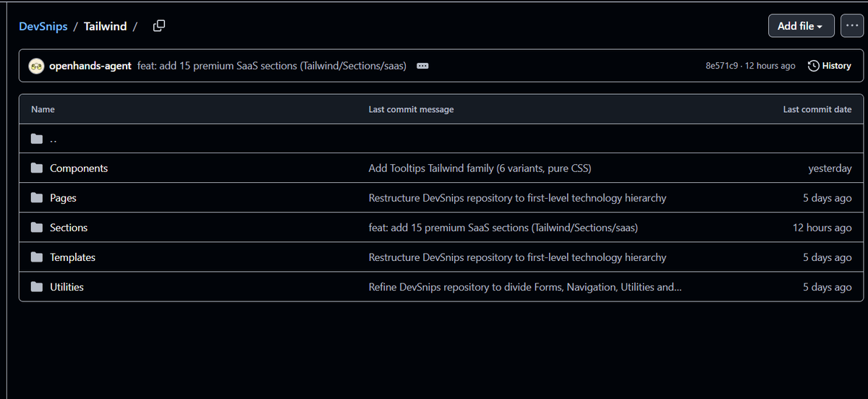The width and height of the screenshot is (868, 399).
Task: Open the Utilities folder
Action: 67,287
